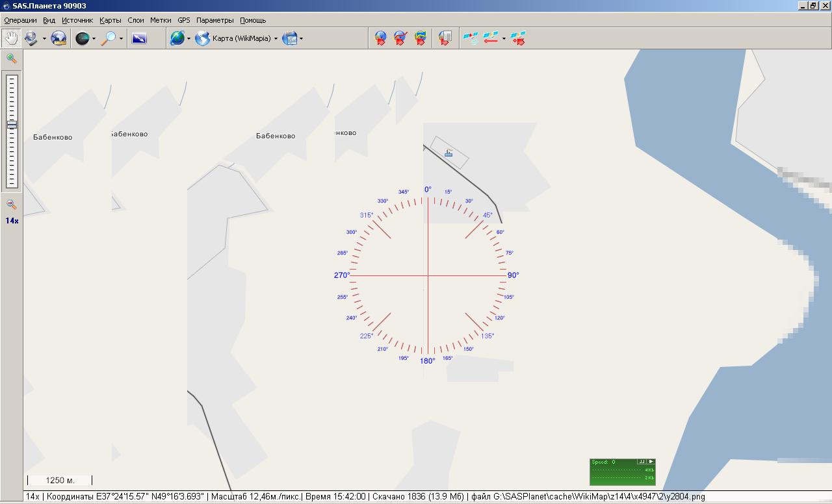This screenshot has width=832, height=504.
Task: Select the hand pan tool
Action: 11,38
